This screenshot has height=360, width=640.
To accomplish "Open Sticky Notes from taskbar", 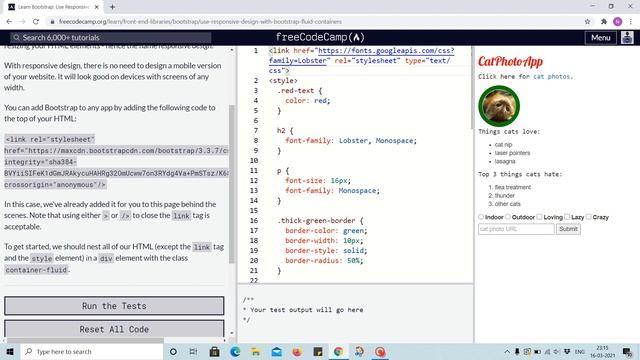I will pyautogui.click(x=318, y=351).
